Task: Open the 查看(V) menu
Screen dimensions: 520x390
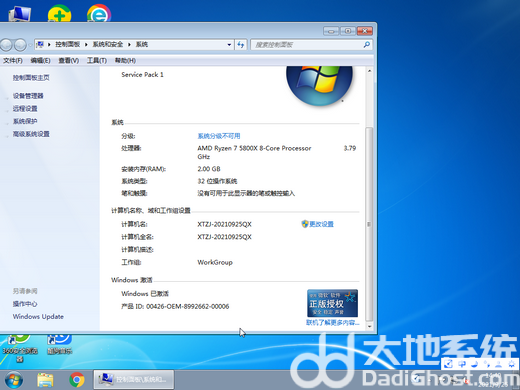Action: coord(69,60)
